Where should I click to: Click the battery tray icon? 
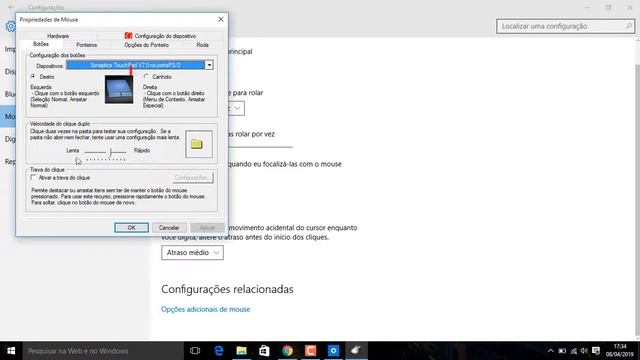pyautogui.click(x=562, y=351)
